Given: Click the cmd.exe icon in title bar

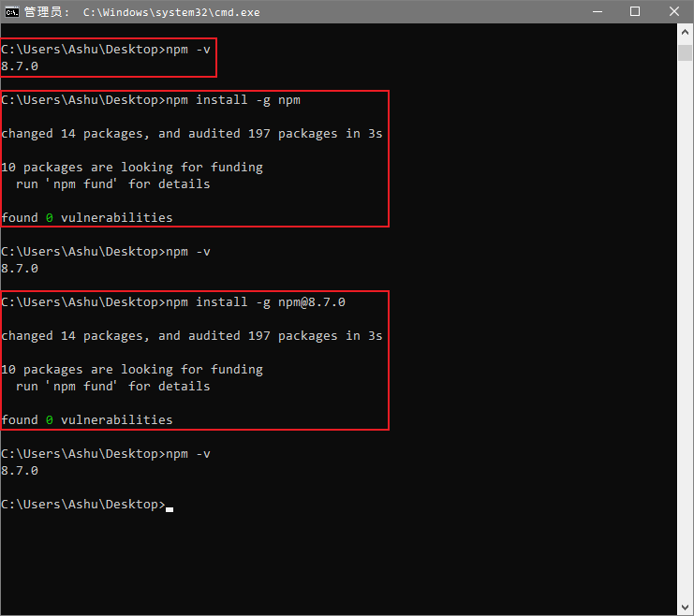Looking at the screenshot, I should click(12, 12).
